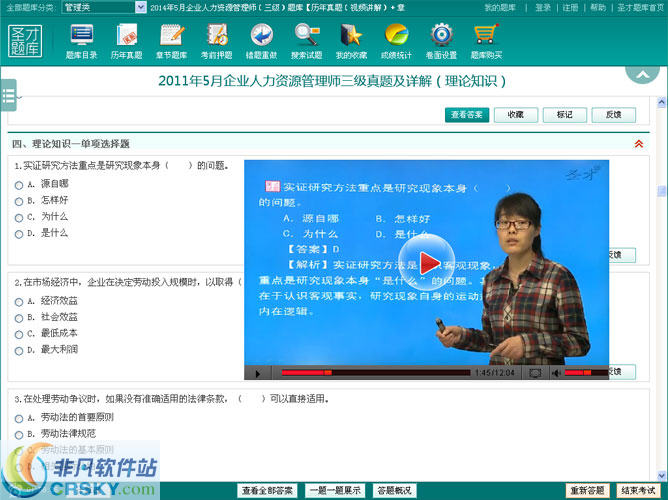Screen dimensions: 669x500
Task: Click the 答题概况 button
Action: [395, 491]
